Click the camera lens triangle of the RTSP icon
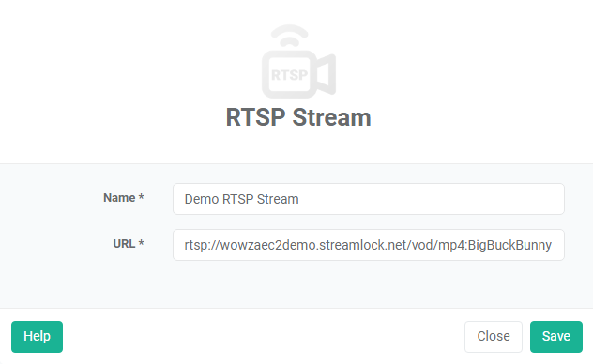This screenshot has height=364, width=593. click(x=326, y=74)
